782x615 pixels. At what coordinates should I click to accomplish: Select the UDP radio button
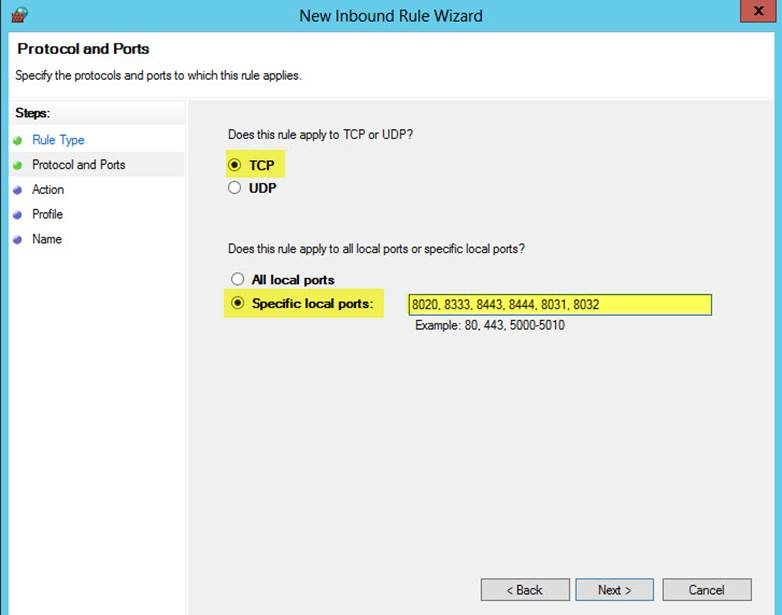tap(234, 188)
